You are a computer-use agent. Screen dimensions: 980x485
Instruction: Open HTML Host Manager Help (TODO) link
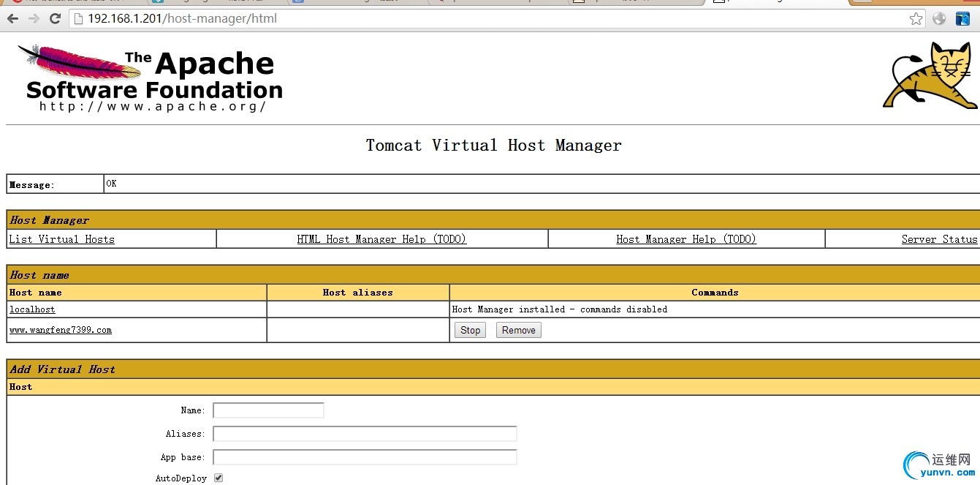click(x=381, y=239)
